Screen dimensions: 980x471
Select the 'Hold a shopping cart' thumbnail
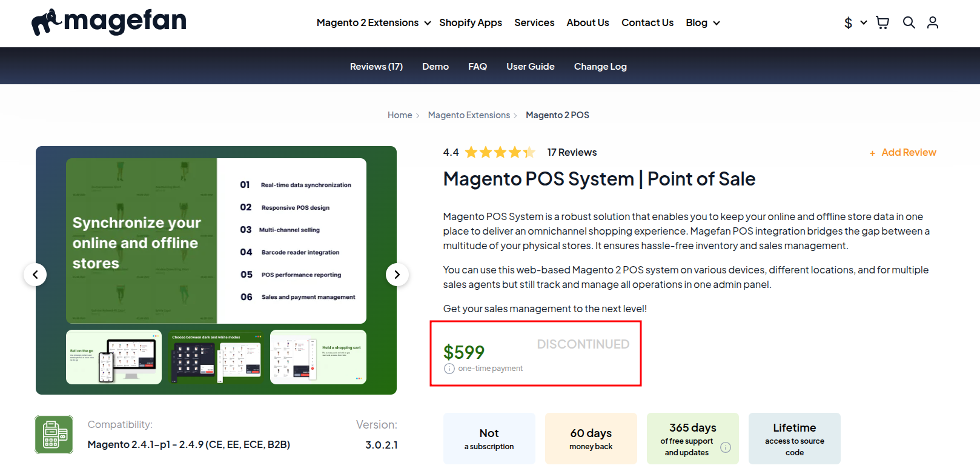(318, 357)
